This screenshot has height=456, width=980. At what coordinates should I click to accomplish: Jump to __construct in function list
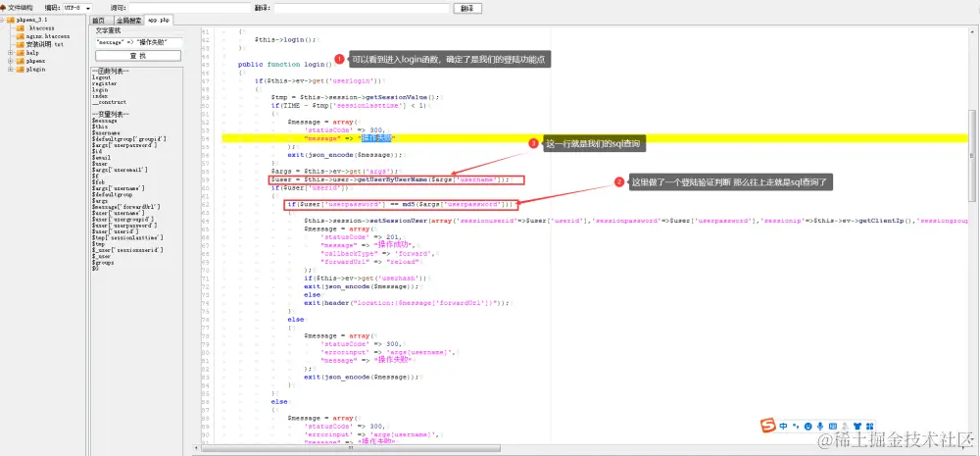pyautogui.click(x=109, y=102)
